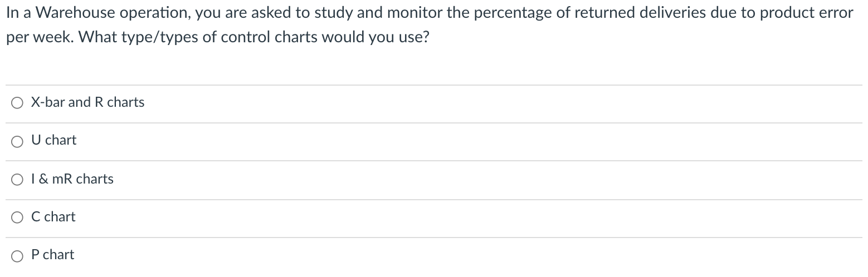The height and width of the screenshot is (277, 868).
Task: Click the words "per week" in the question
Action: click(x=38, y=37)
